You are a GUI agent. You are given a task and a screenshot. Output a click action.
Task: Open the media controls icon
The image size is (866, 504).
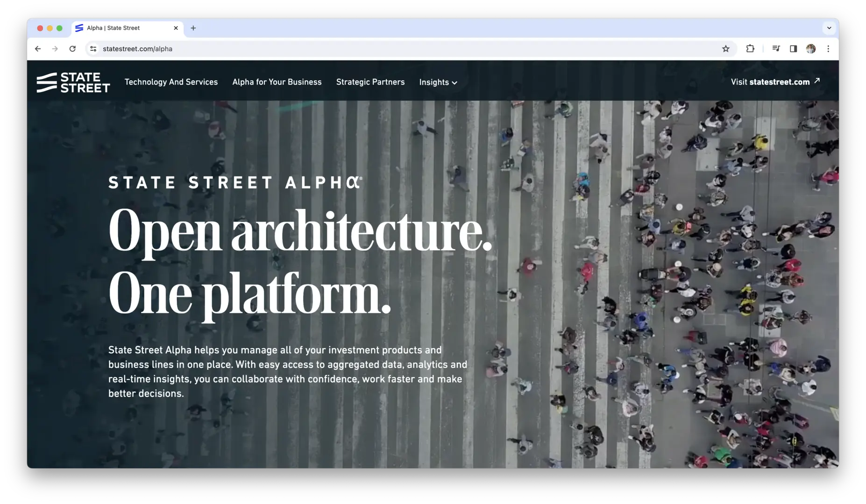point(776,49)
